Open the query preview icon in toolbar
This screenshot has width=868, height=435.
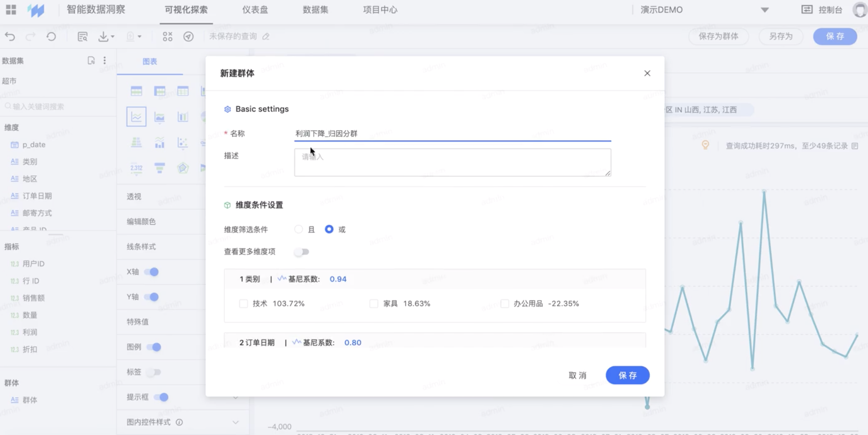pos(82,37)
